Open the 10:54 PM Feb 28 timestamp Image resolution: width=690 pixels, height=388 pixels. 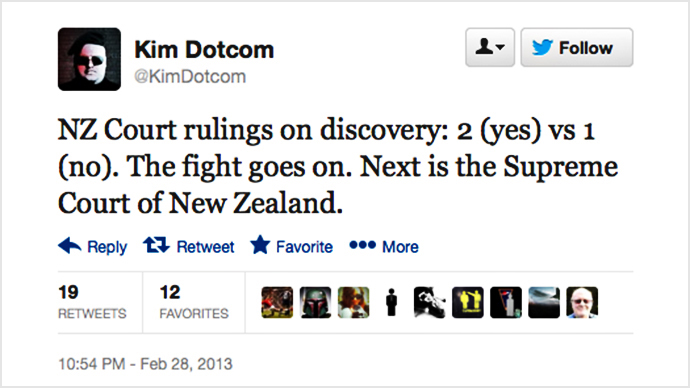[x=145, y=364]
